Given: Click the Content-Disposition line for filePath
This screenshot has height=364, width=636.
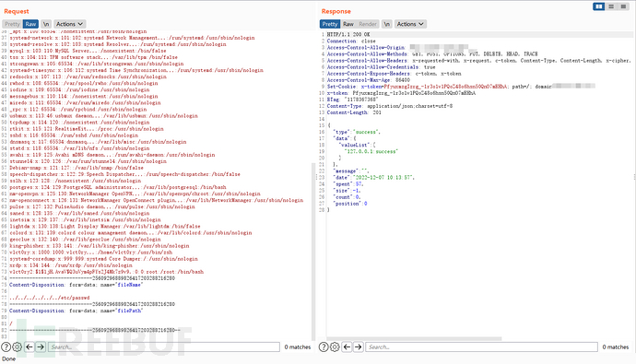Looking at the screenshot, I should tap(77, 311).
